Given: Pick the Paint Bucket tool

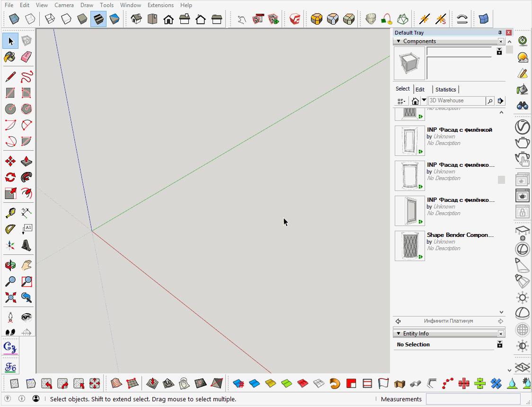Looking at the screenshot, I should point(10,57).
